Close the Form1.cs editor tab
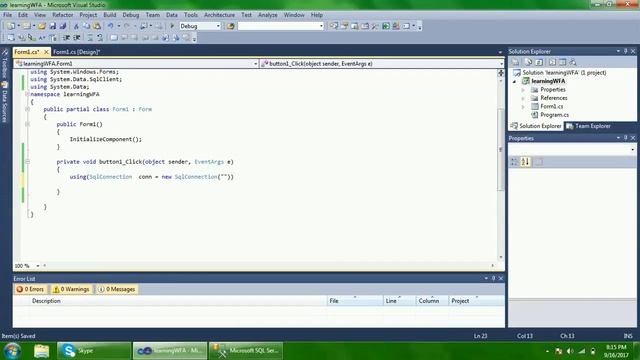This screenshot has height=360, width=640. 46,52
